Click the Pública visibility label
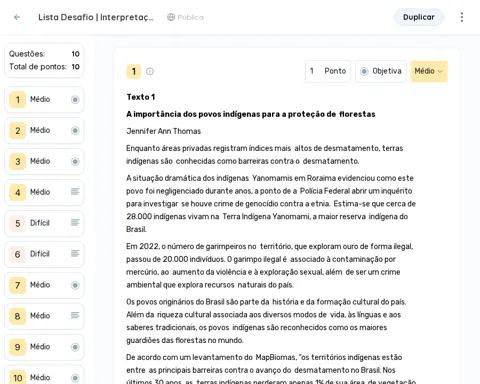 [x=190, y=17]
